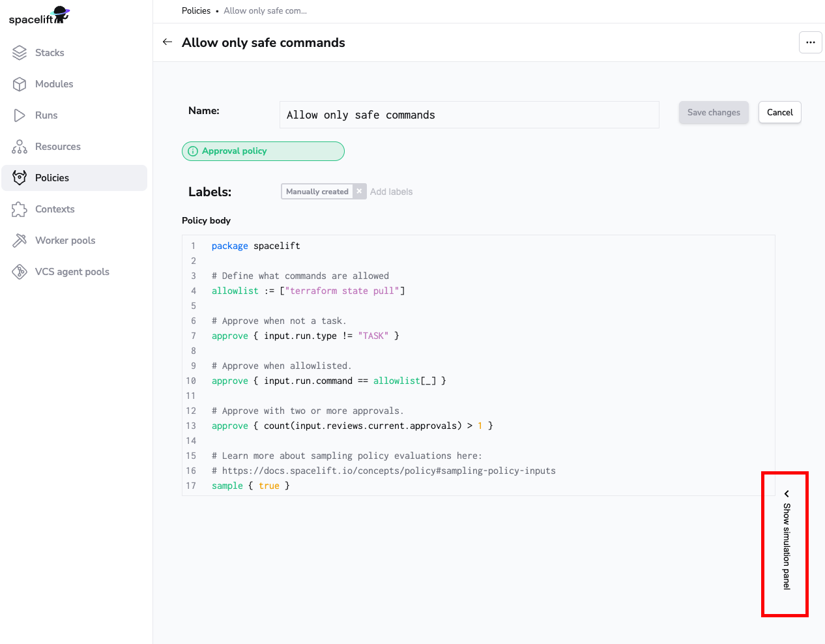Click the Policies breadcrumb link
This screenshot has height=644, width=825.
[196, 11]
